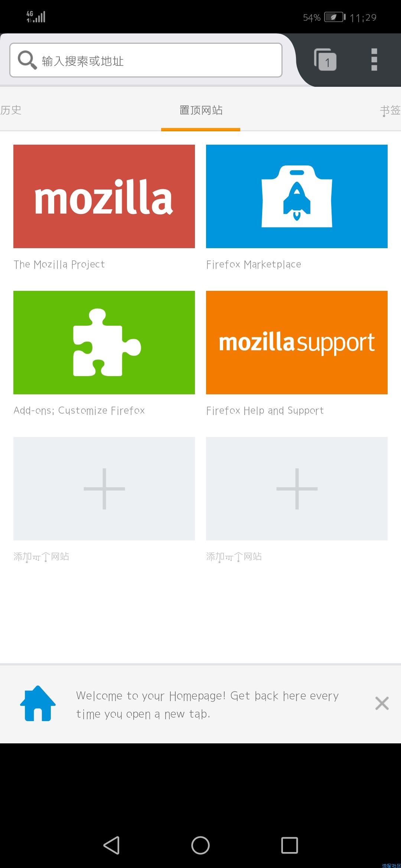401x868 pixels.
Task: Open Android recent apps square button
Action: coord(290,845)
